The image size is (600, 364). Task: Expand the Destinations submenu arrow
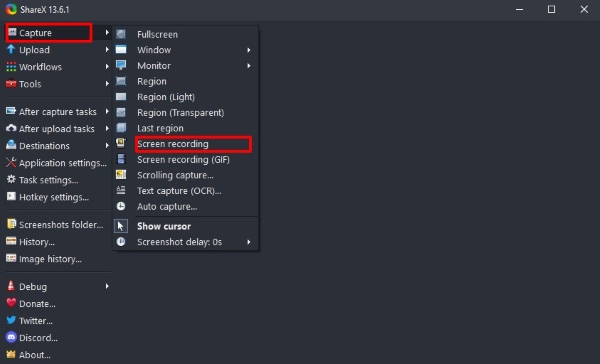click(x=107, y=145)
